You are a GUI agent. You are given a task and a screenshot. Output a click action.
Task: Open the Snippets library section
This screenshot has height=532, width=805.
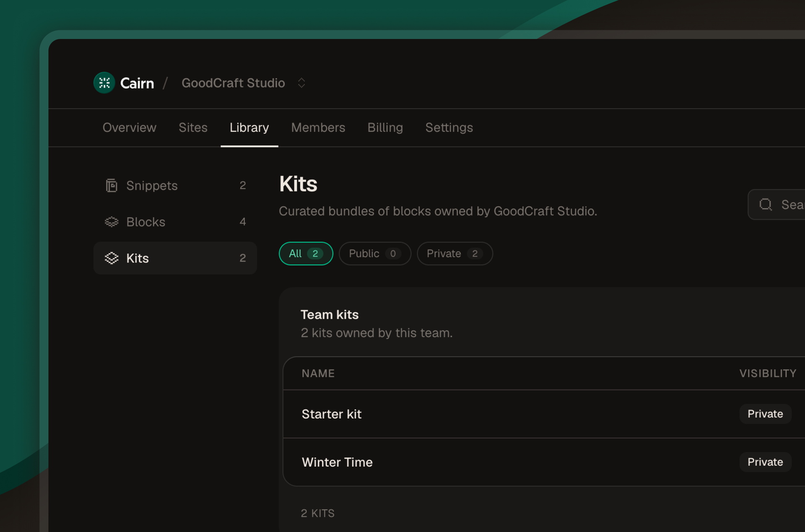tap(175, 185)
